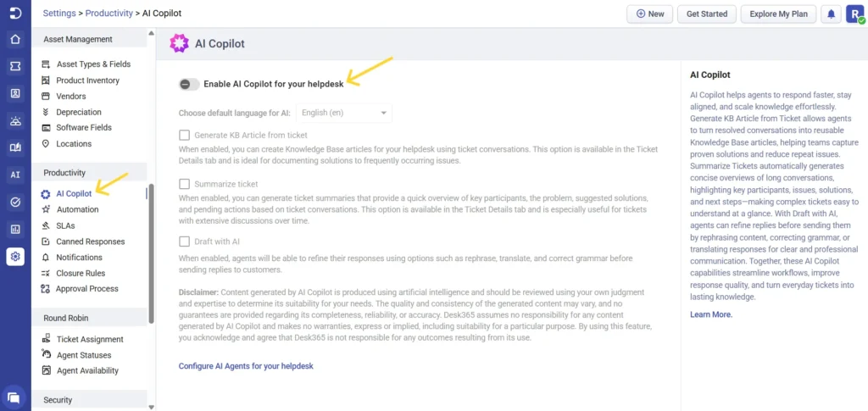Open the default AI language dropdown
Screen dimensions: 868x411
(344, 113)
